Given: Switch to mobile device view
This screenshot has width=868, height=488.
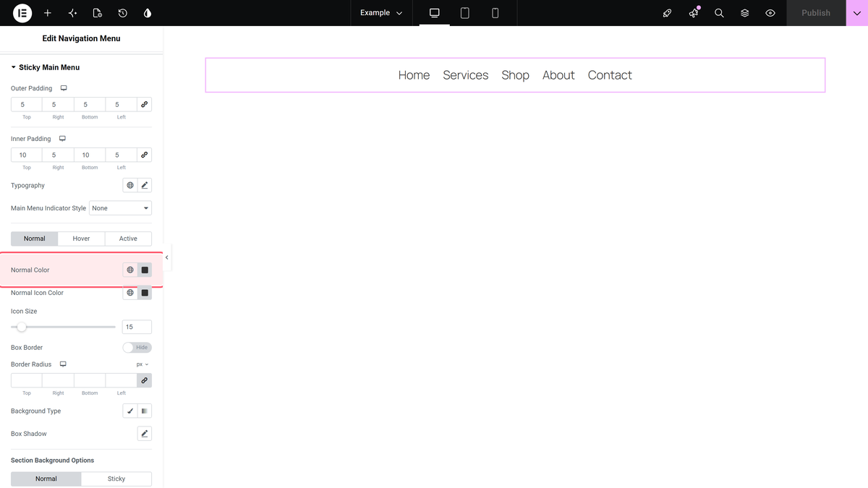Looking at the screenshot, I should [x=495, y=13].
